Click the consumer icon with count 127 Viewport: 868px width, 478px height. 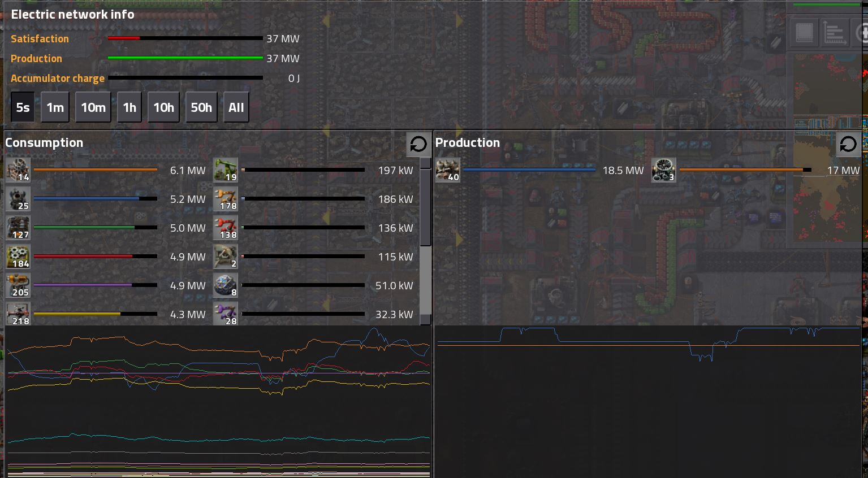[x=18, y=228]
